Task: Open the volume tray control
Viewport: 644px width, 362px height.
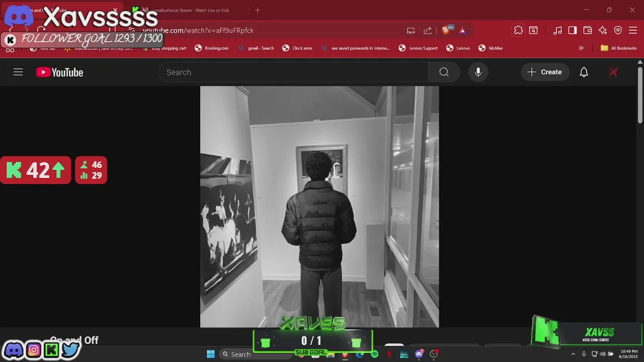Action: tap(602, 354)
